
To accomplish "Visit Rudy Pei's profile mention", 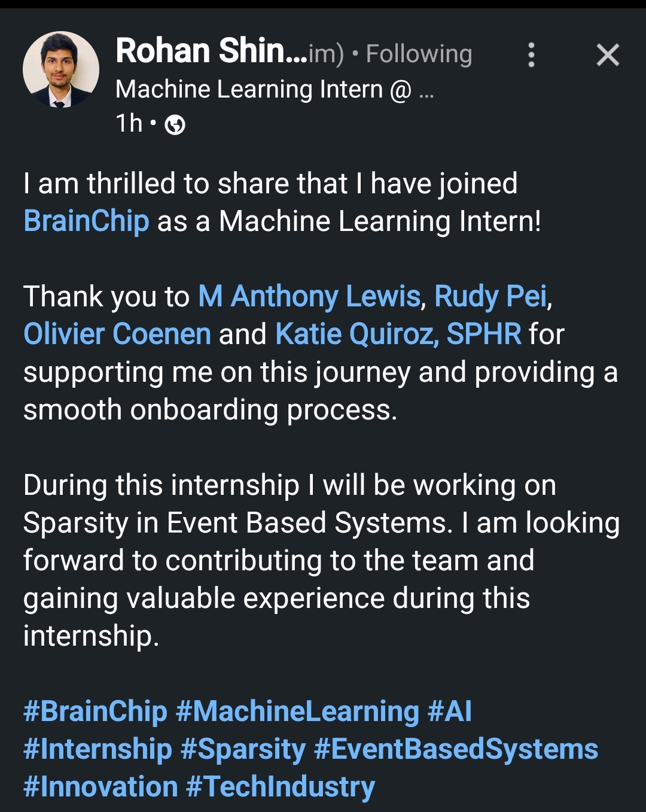I will [490, 297].
